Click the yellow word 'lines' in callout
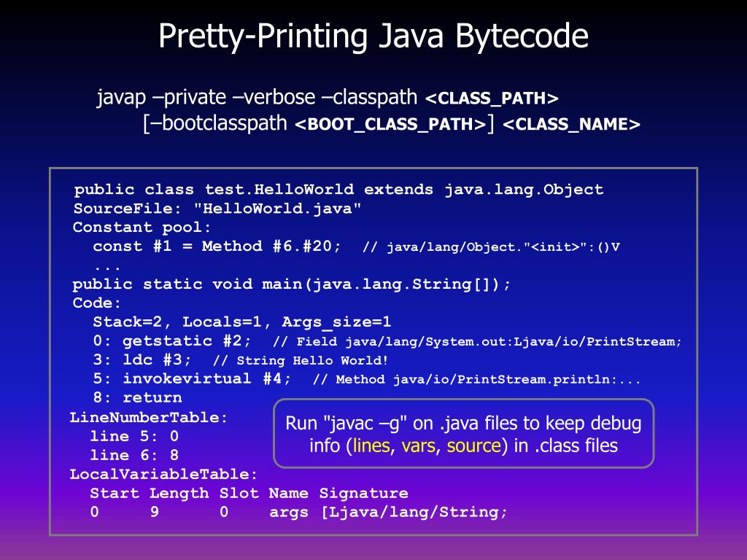The width and height of the screenshot is (747, 560). click(371, 446)
